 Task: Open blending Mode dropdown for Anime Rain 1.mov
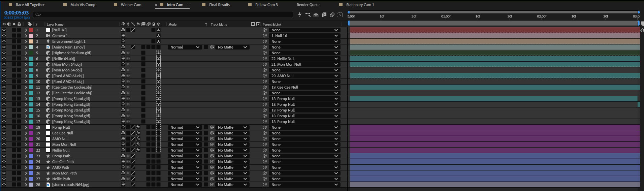pos(184,47)
